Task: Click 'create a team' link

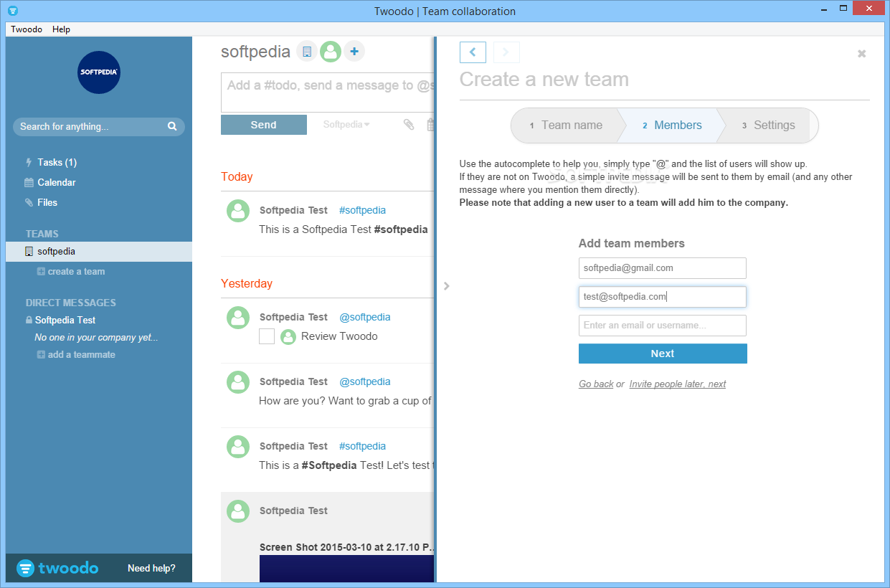Action: coord(71,272)
